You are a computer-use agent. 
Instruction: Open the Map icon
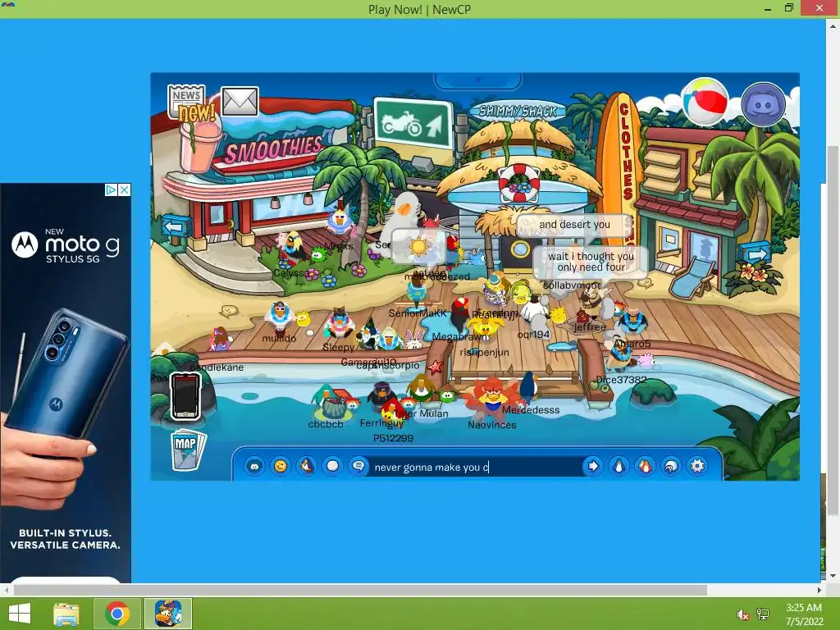tap(188, 449)
